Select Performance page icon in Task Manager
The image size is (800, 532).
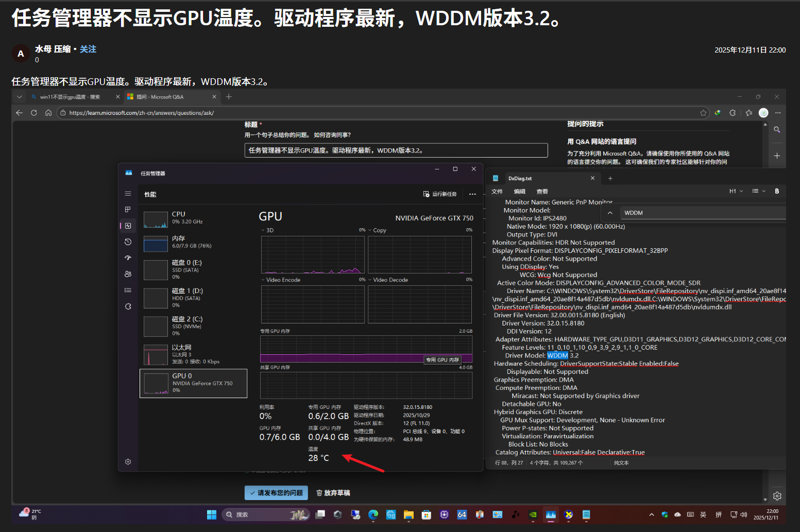click(128, 226)
